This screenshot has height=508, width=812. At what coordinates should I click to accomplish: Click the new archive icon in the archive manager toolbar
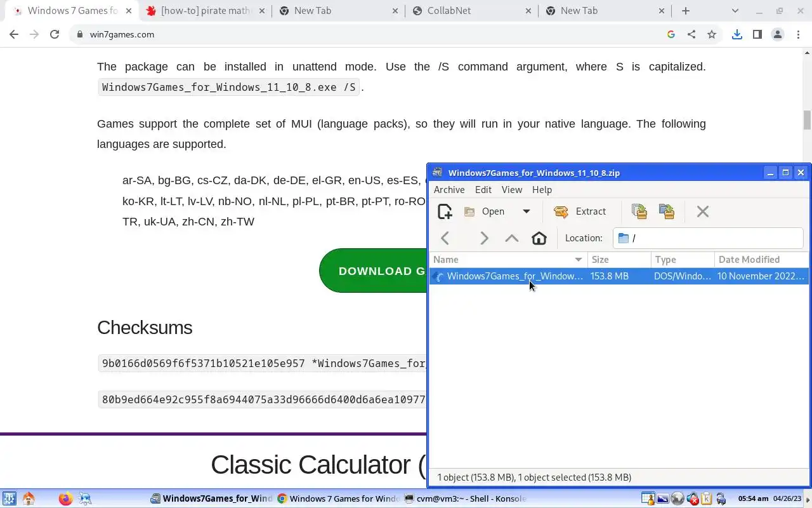pyautogui.click(x=445, y=211)
